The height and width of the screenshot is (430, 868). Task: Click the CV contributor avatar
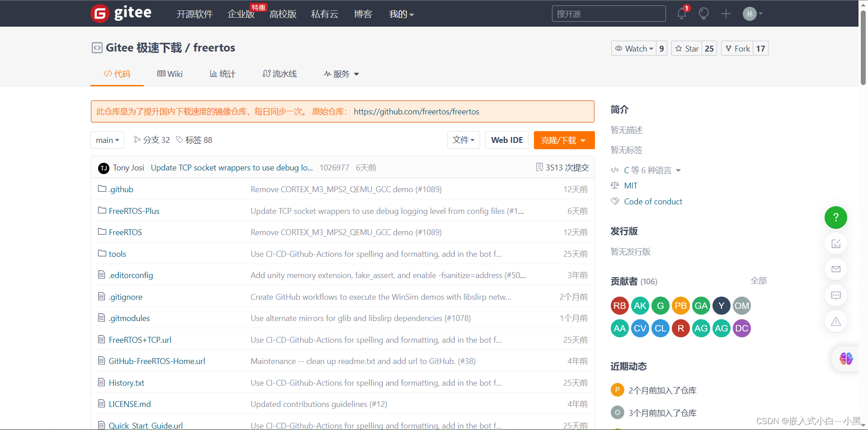tap(640, 328)
